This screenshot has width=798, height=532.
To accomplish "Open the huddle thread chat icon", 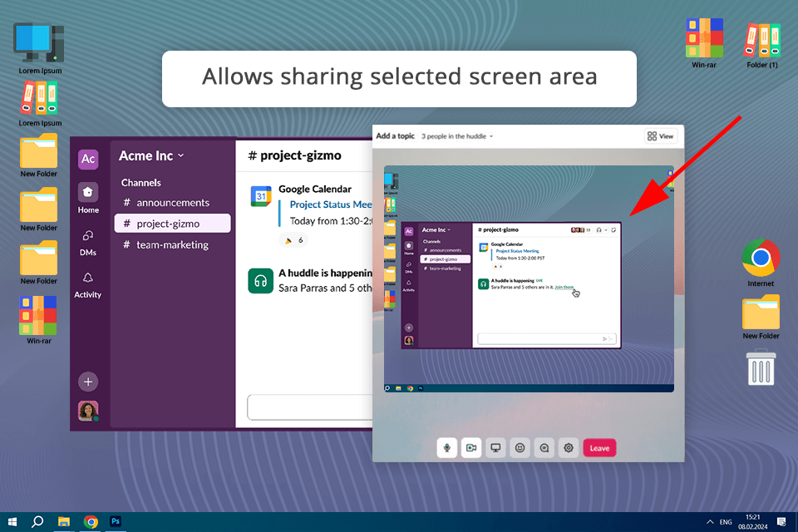I will pos(544,448).
